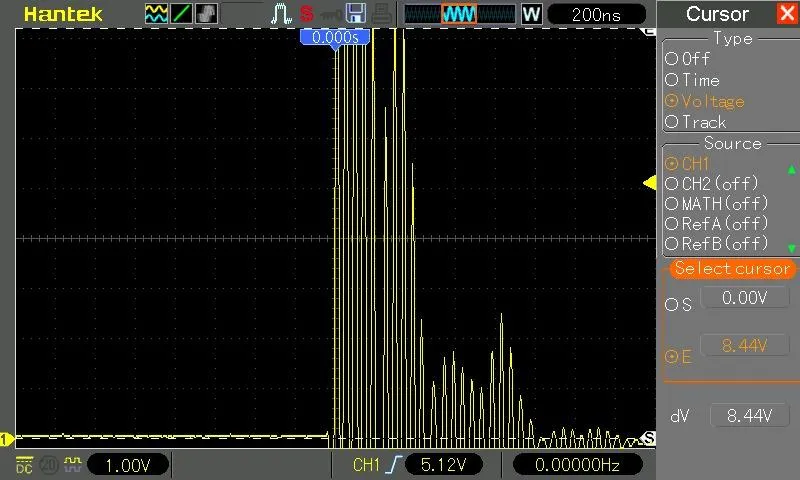Image resolution: width=800 pixels, height=480 pixels.
Task: Choose CH2(off) as cursor source
Action: tap(712, 184)
